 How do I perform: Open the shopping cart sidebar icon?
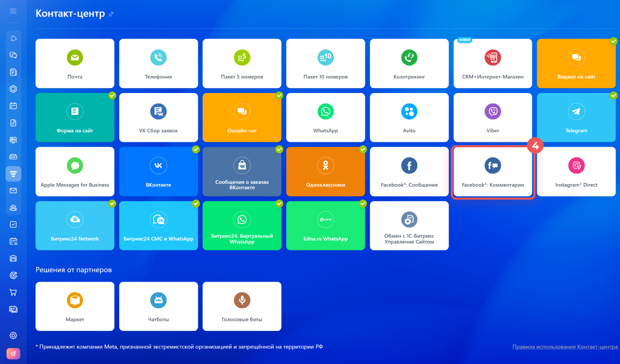[14, 292]
